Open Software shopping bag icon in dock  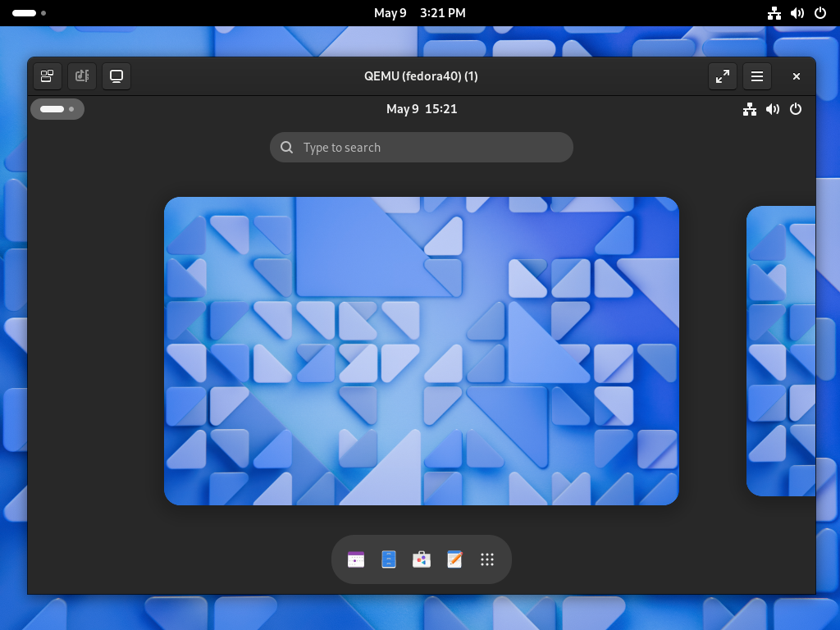422,559
